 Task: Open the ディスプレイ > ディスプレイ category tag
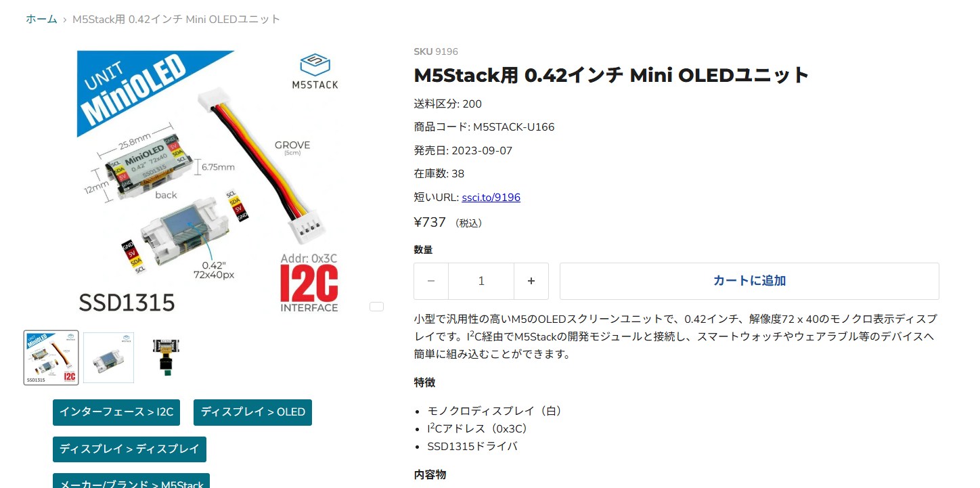[x=129, y=449]
